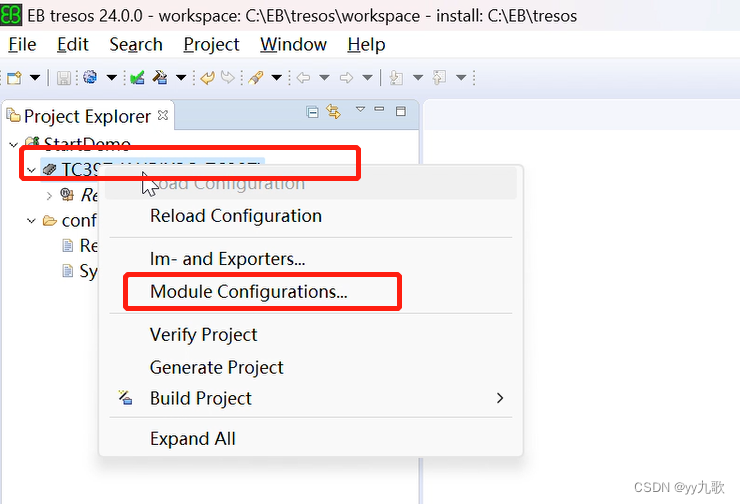
Task: Open Project Explorer View Menu triangle
Action: 360,109
